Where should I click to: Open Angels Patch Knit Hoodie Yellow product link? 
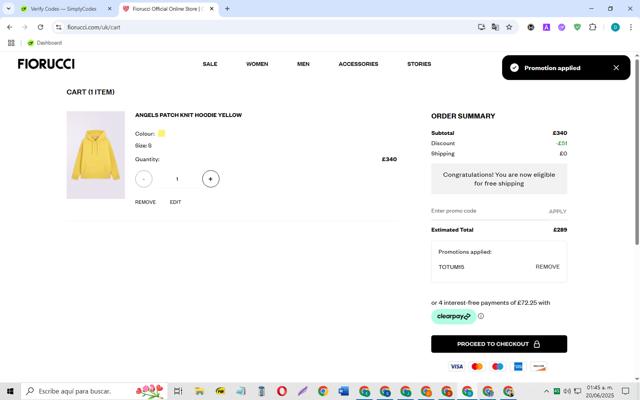tap(188, 115)
